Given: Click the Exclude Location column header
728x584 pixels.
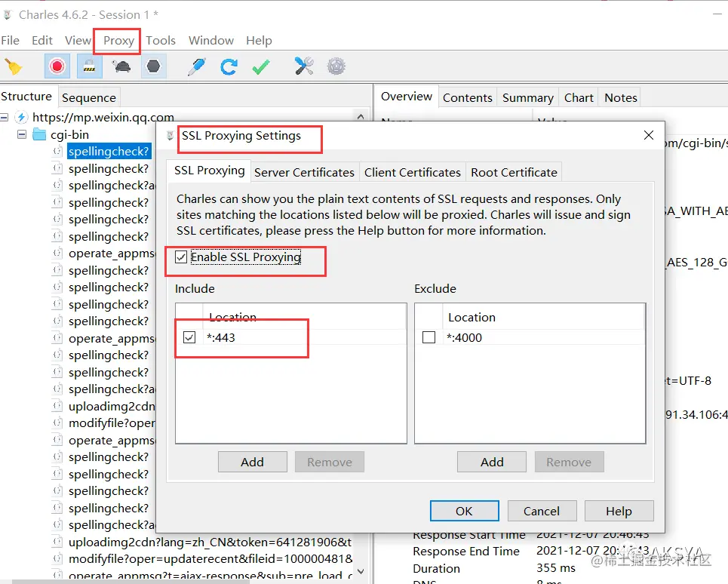Looking at the screenshot, I should [543, 317].
